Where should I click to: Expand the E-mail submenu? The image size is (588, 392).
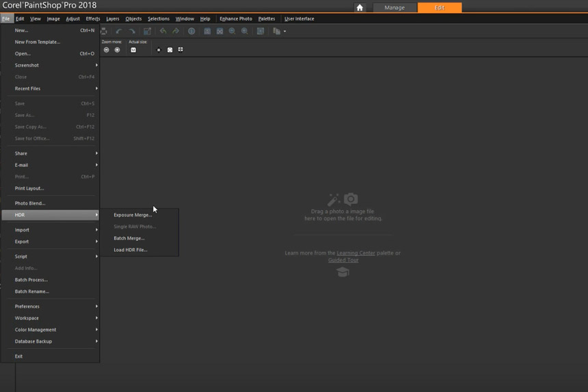click(x=50, y=165)
